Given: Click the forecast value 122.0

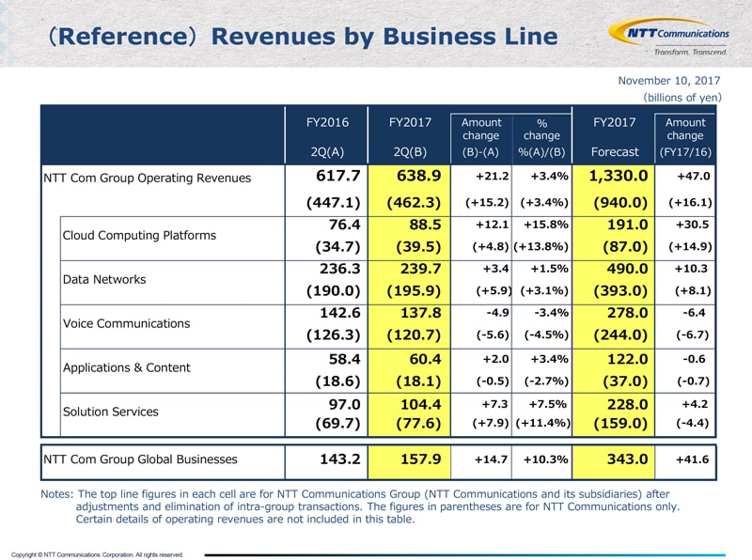Looking at the screenshot, I should (627, 359).
